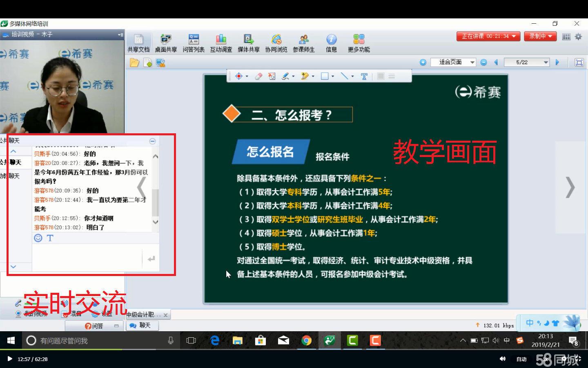Viewport: 588px width, 368px height.
Task: Expand the 5/22 page selector dropdown
Action: [546, 62]
